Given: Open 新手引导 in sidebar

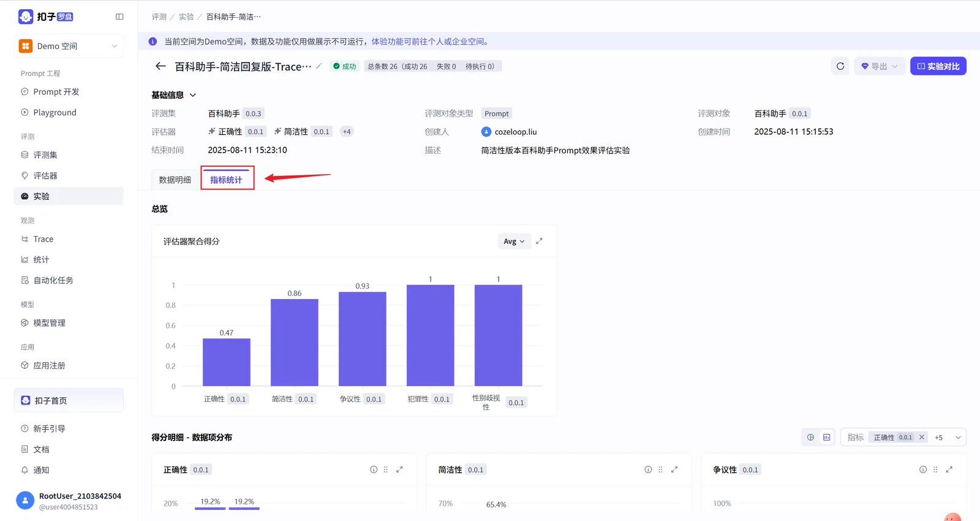Looking at the screenshot, I should click(69, 429).
